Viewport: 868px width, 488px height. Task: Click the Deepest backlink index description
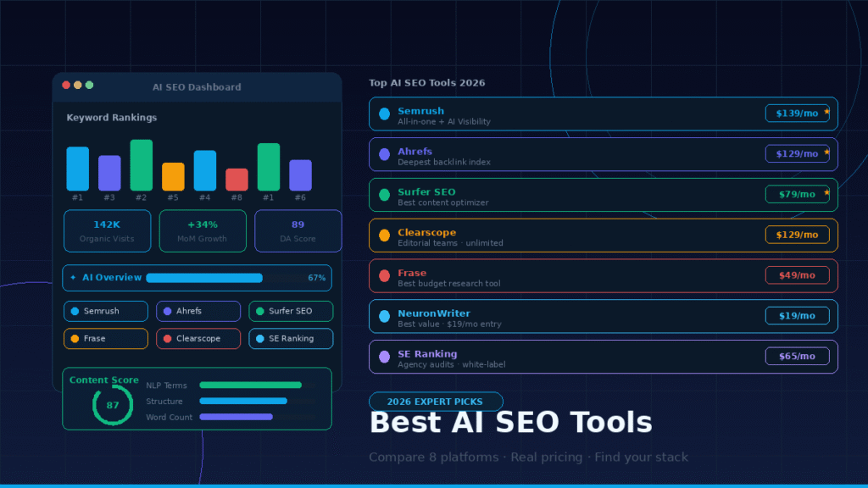click(444, 162)
